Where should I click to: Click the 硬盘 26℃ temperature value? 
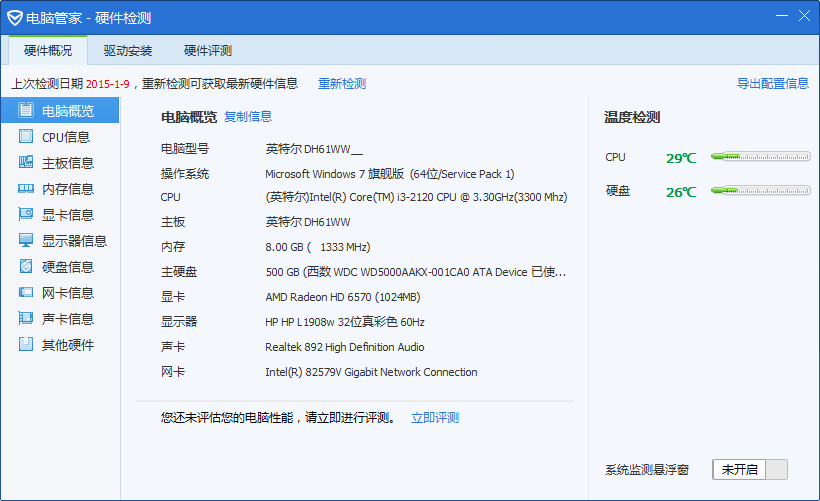[681, 192]
